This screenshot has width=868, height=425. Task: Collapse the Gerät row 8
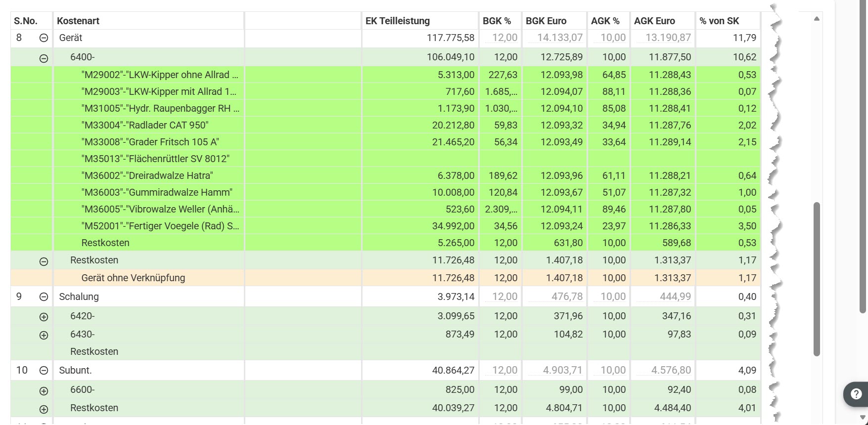click(44, 38)
